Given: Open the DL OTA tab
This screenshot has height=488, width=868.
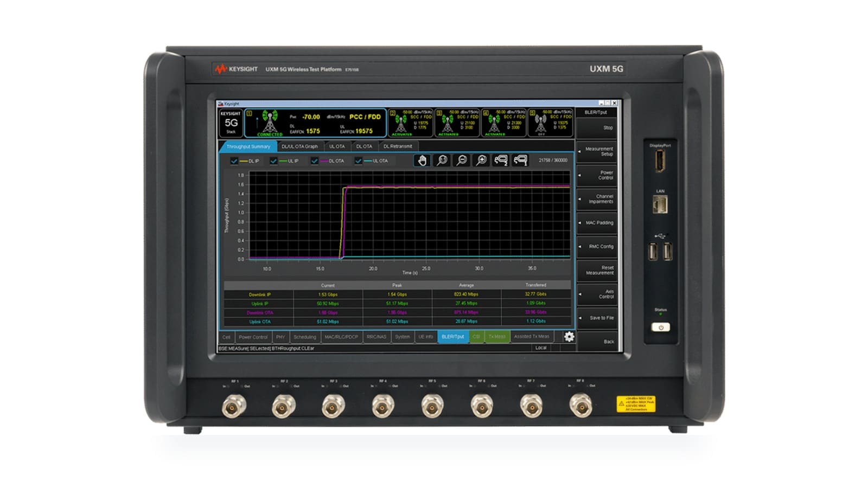Looking at the screenshot, I should click(364, 146).
